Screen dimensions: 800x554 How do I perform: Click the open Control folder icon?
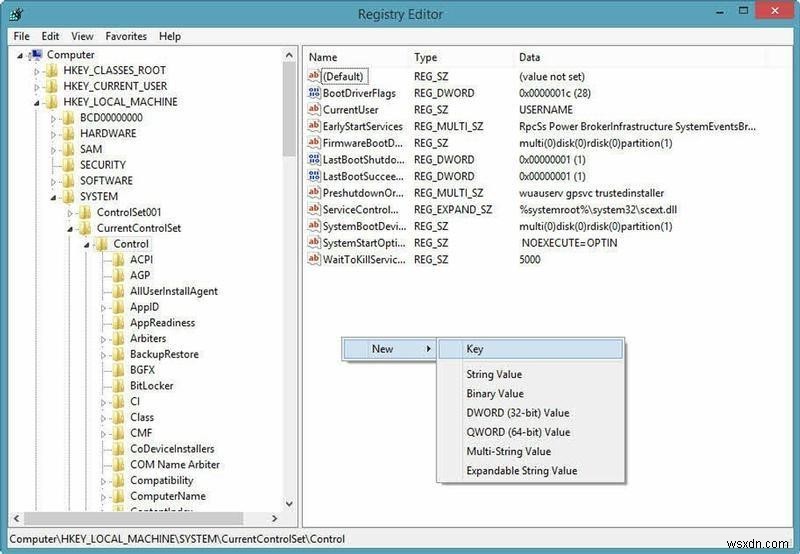pos(102,244)
